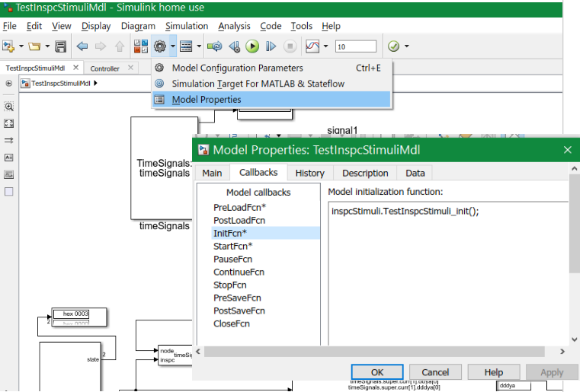Open the Data tab in Model Properties
Image resolution: width=583 pixels, height=392 pixels.
415,174
